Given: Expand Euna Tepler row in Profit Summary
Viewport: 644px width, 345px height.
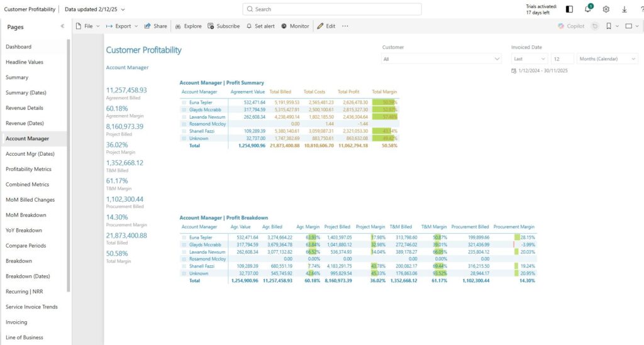Looking at the screenshot, I should (x=184, y=102).
